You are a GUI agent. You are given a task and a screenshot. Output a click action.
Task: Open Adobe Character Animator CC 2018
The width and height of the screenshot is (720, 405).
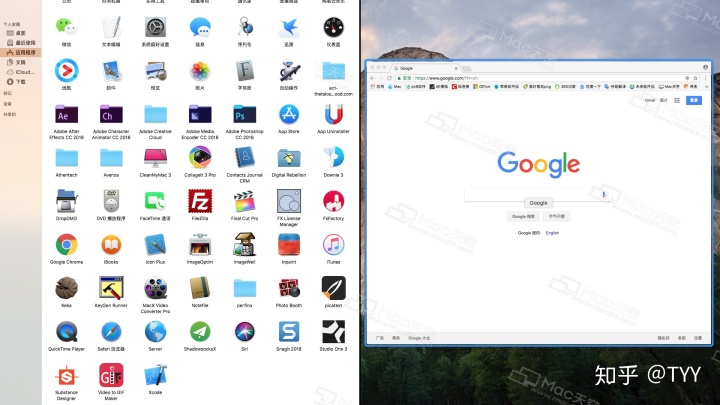click(111, 115)
